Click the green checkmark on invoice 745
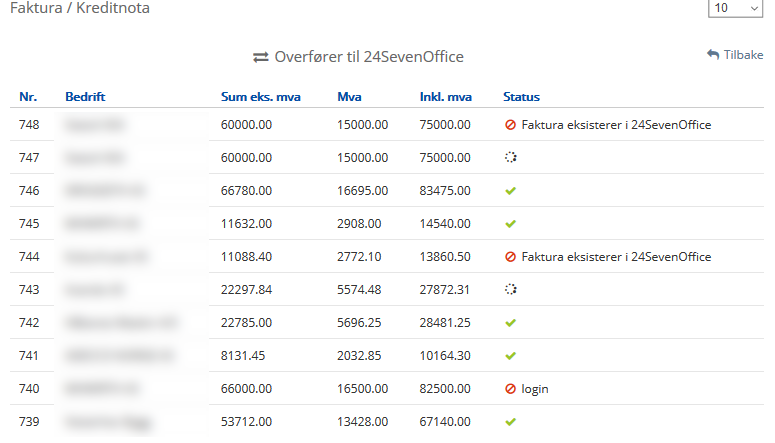Image resolution: width=775 pixels, height=443 pixels. pos(511,224)
